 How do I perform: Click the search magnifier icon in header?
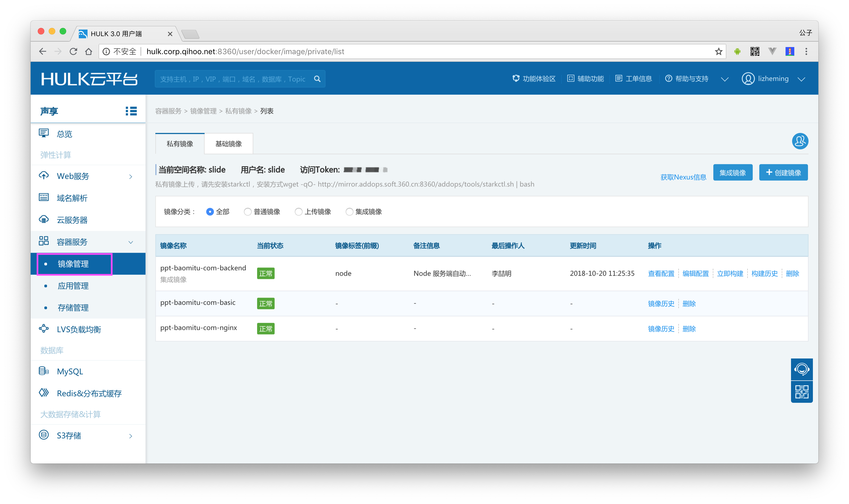[317, 79]
